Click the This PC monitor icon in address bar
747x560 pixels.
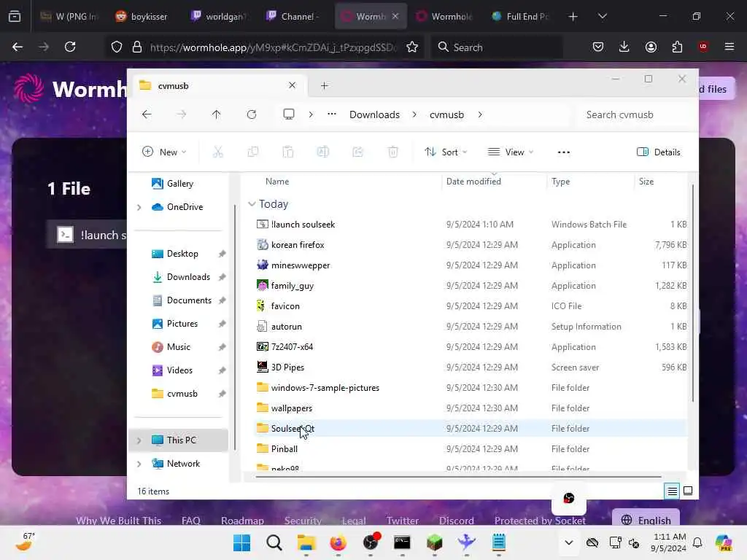(x=289, y=114)
